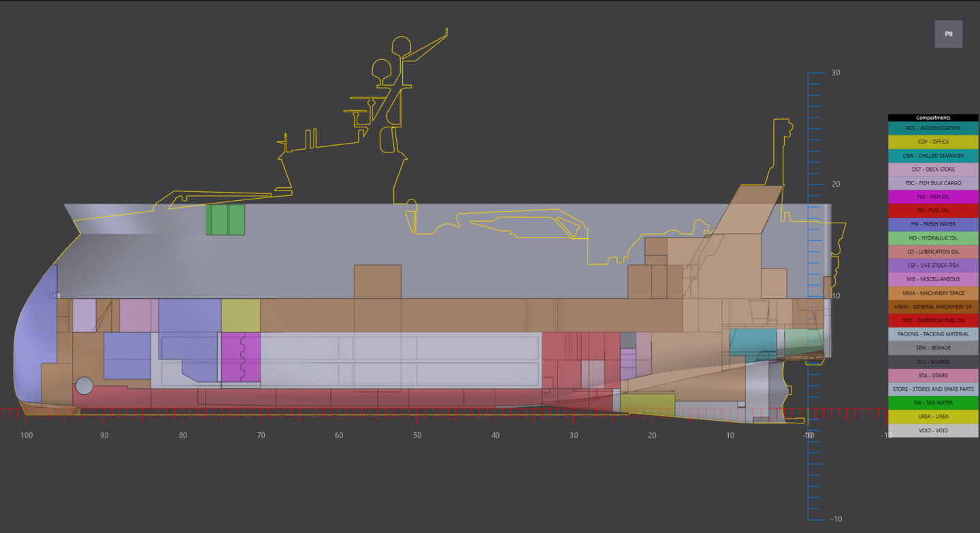Select the LSF - Live Stock Fish entry
This screenshot has height=533, width=980.
pos(933,265)
